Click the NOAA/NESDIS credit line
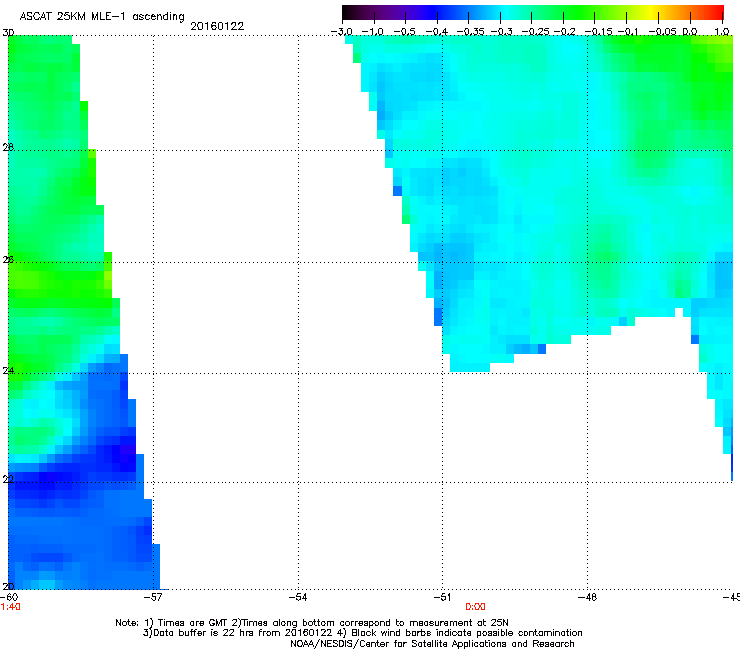The image size is (740, 650). (x=432, y=644)
